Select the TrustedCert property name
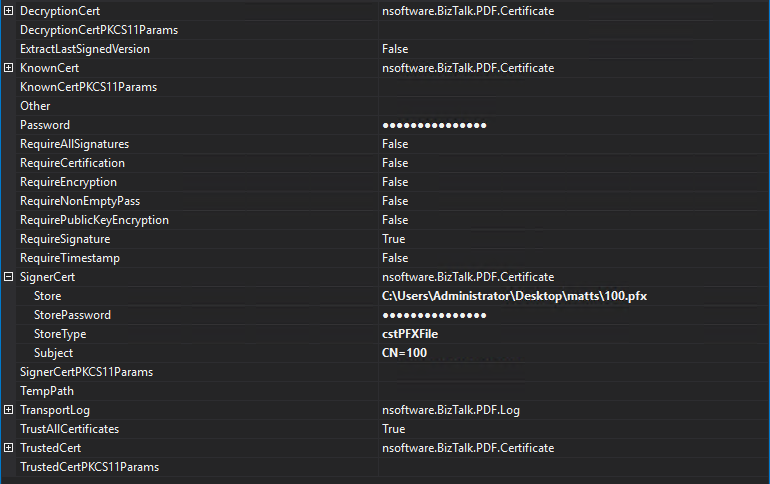The width and height of the screenshot is (770, 484). tap(51, 448)
